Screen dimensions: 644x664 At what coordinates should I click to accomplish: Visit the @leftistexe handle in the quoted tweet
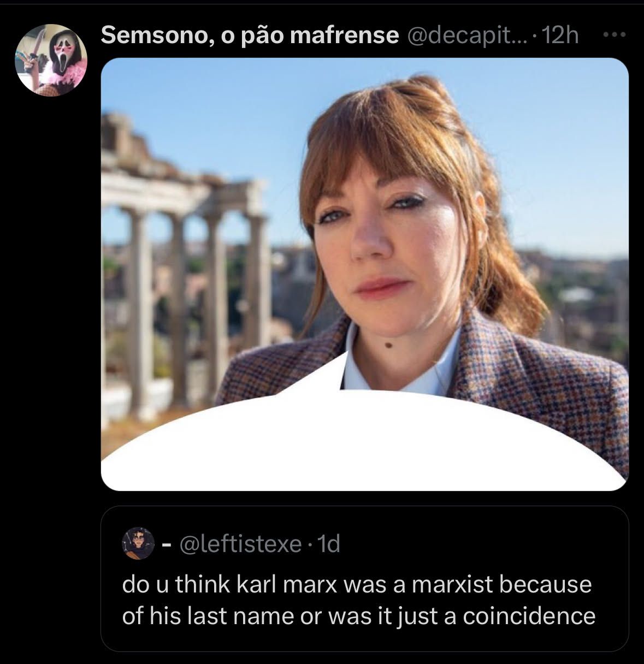[240, 544]
